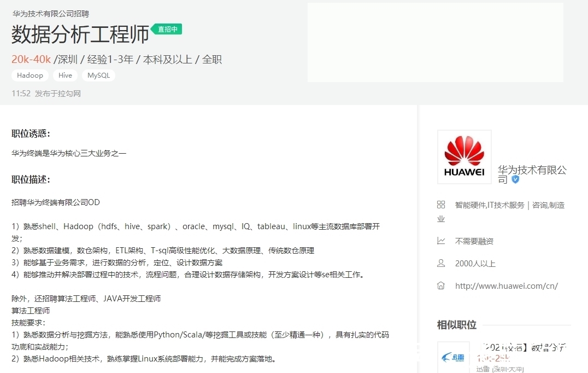The height and width of the screenshot is (373, 588).
Task: Click the blank banner area beside the job title
Action: click(436, 43)
